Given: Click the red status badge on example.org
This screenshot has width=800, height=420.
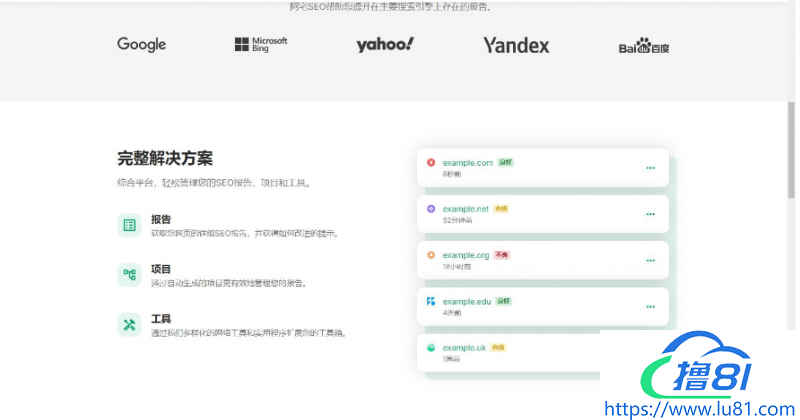Looking at the screenshot, I should coord(502,255).
